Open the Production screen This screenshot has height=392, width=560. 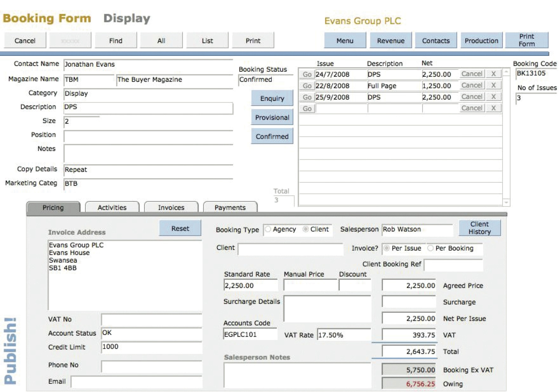coord(481,40)
